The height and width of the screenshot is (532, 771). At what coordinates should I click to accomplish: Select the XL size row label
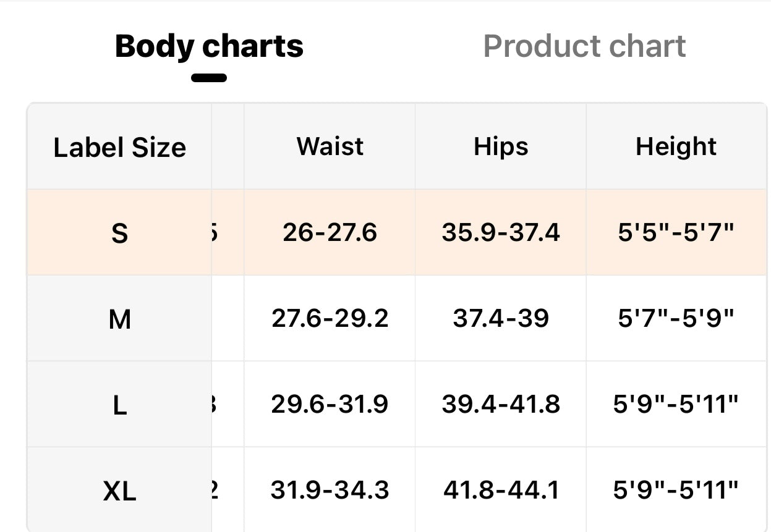[x=119, y=491]
